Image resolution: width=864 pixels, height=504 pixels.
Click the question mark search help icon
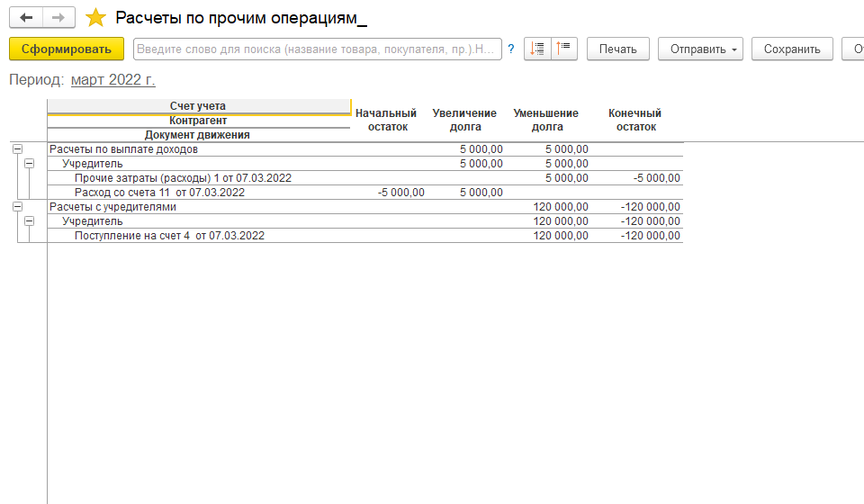511,49
